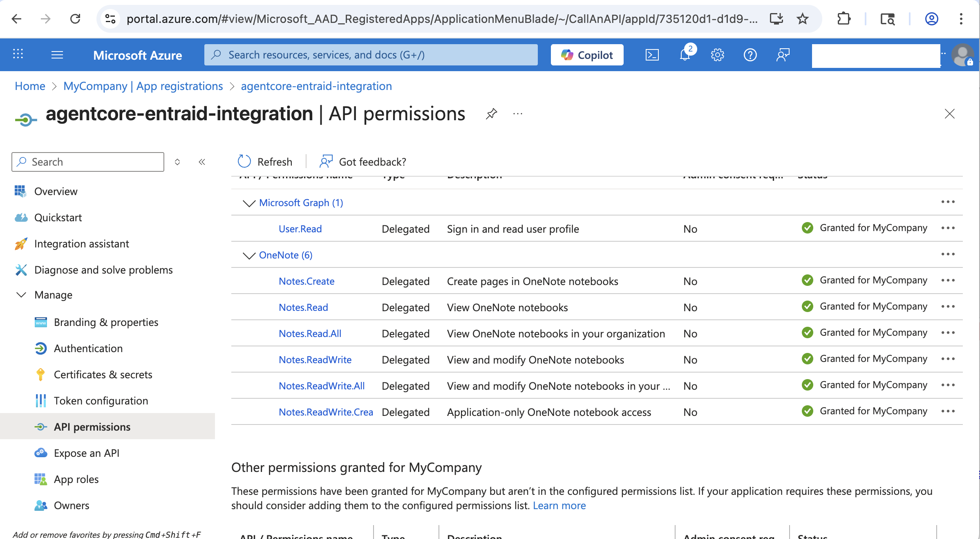This screenshot has height=539, width=980.
Task: Open ellipsis menu for Notes.Read.All row
Action: pos(948,333)
